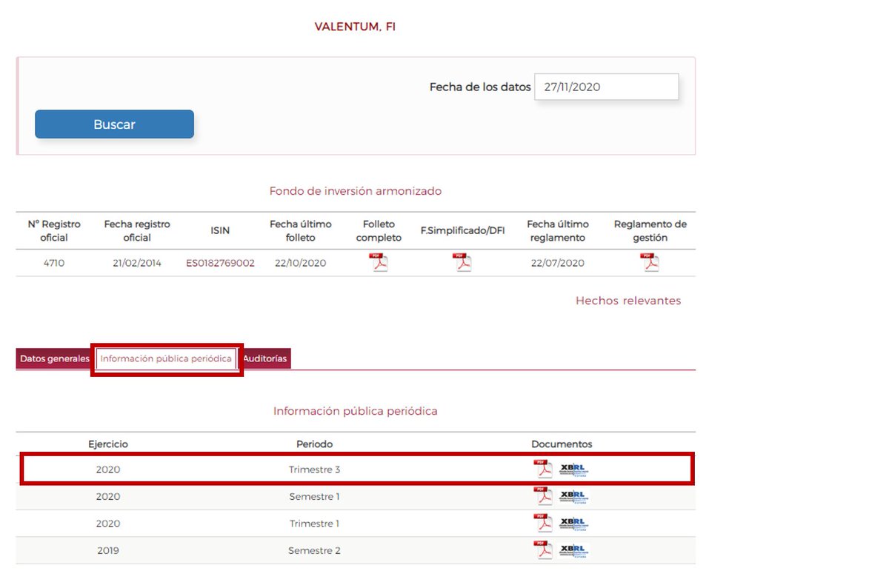Open the Reglamento de gestión PDF
This screenshot has height=588, width=889.
pyautogui.click(x=650, y=263)
